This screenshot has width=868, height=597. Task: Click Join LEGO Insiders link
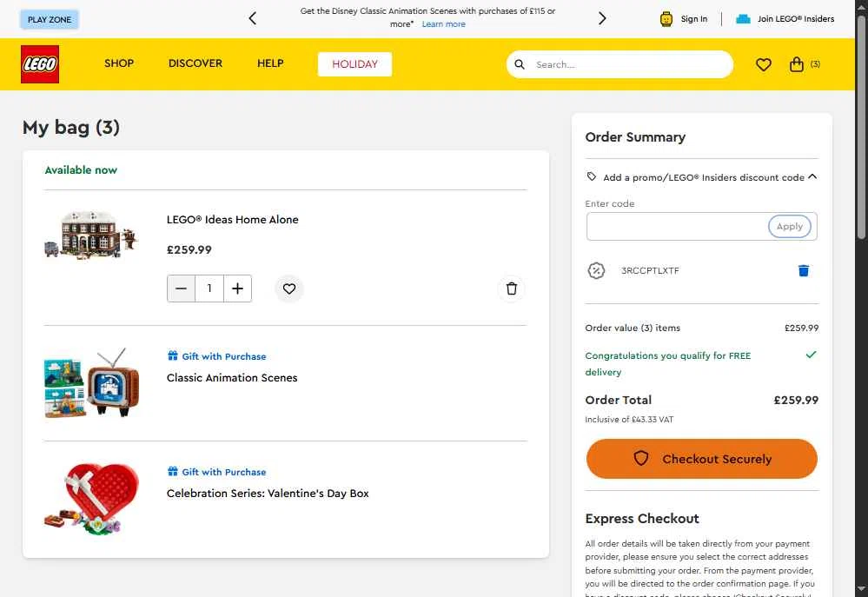pos(796,19)
